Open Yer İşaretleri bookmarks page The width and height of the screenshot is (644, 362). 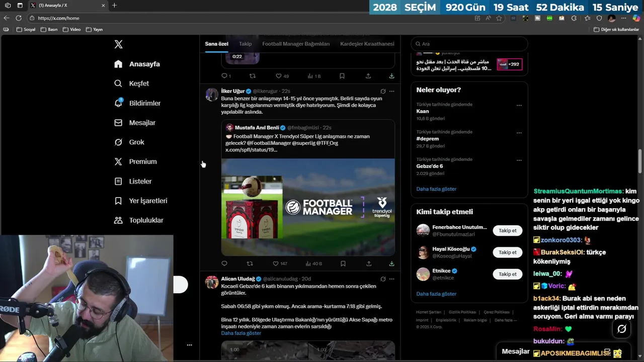point(140,201)
